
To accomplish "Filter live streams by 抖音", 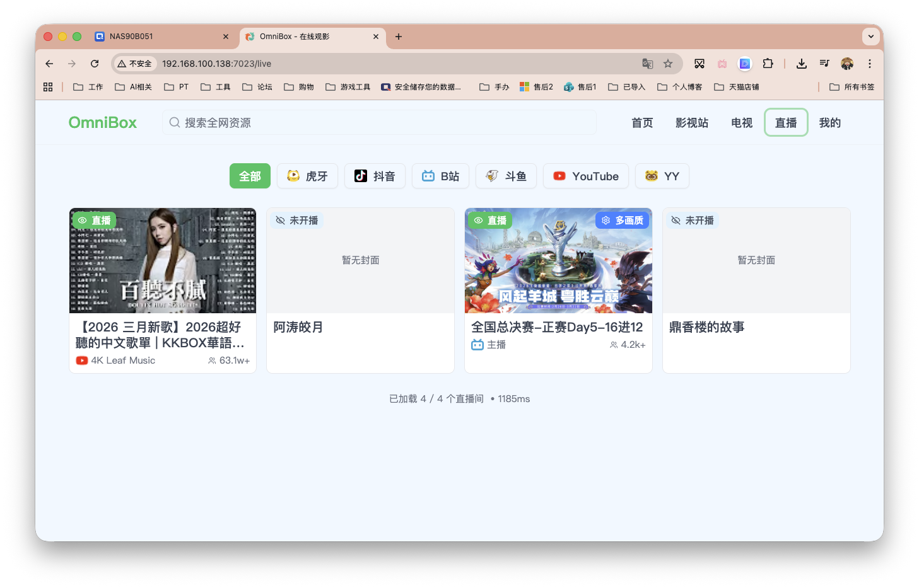I will [375, 176].
